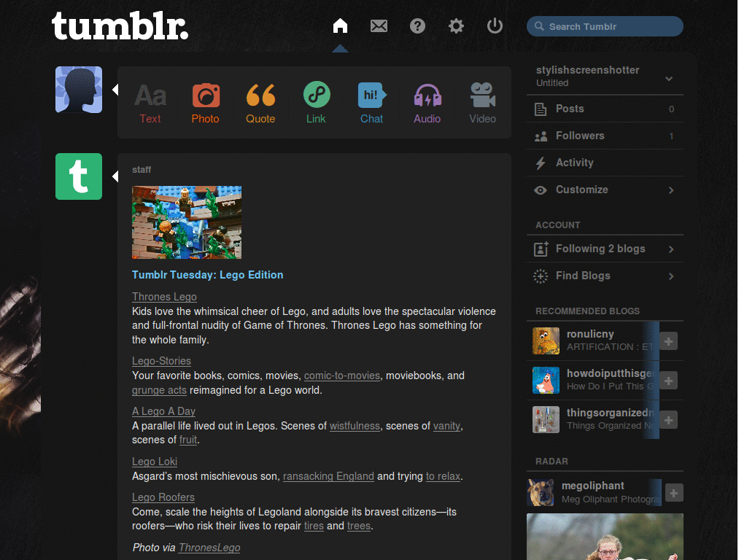Open the Help question mark icon

point(417,26)
